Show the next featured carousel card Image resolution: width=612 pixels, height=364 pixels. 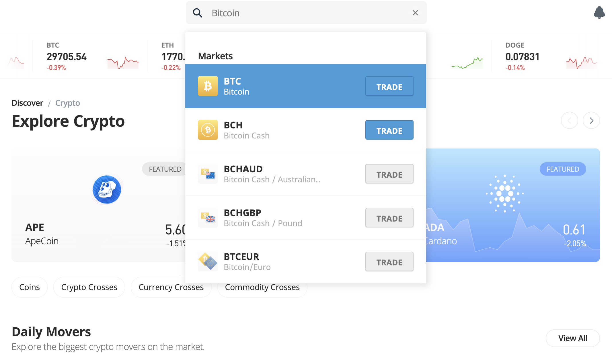point(591,120)
